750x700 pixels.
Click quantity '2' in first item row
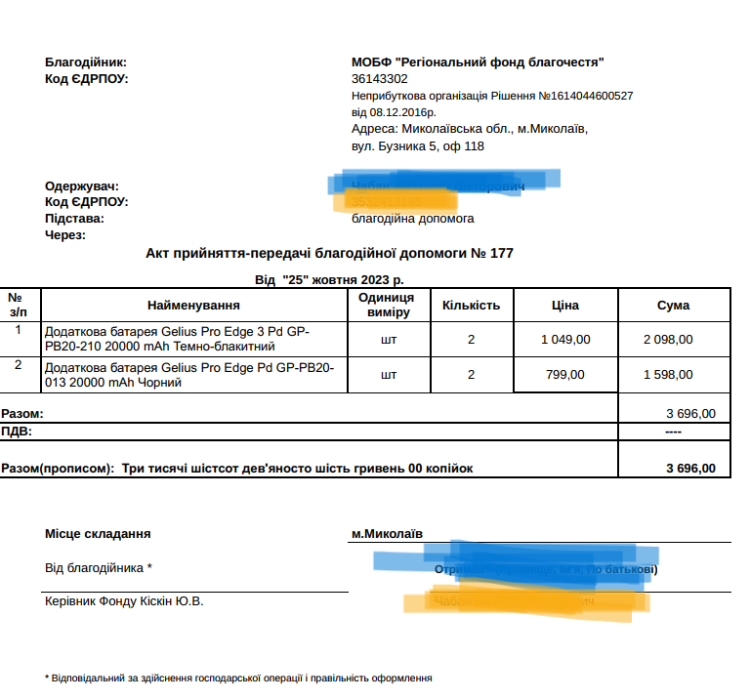coord(471,340)
